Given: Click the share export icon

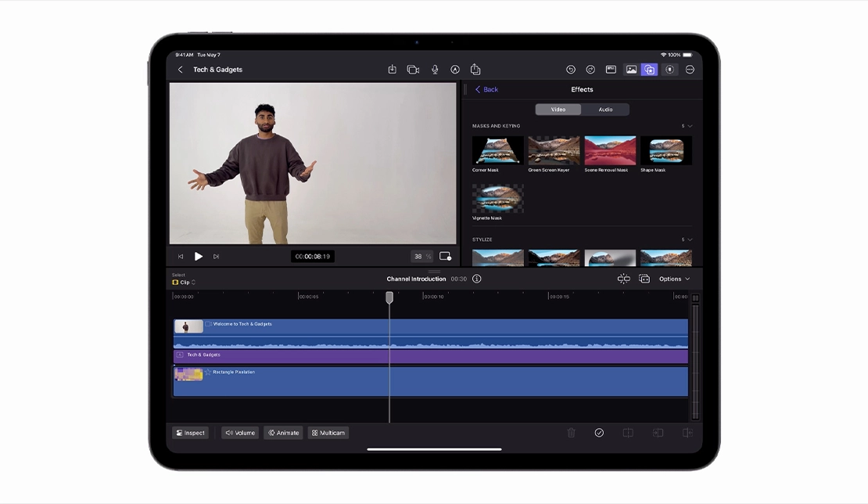Looking at the screenshot, I should [x=475, y=70].
